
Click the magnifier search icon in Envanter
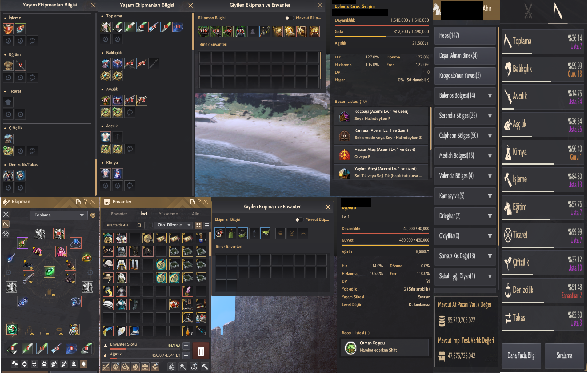click(139, 225)
